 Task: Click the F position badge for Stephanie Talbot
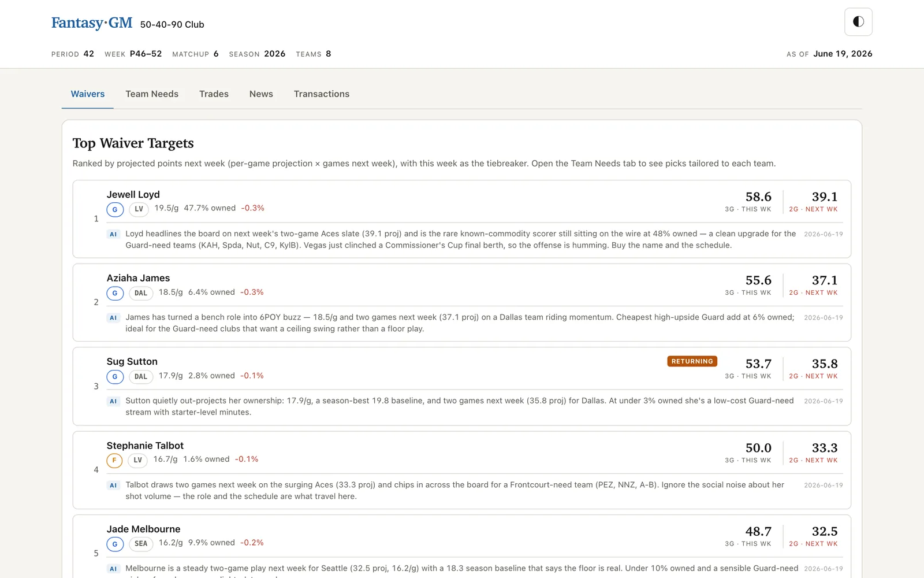(x=114, y=461)
